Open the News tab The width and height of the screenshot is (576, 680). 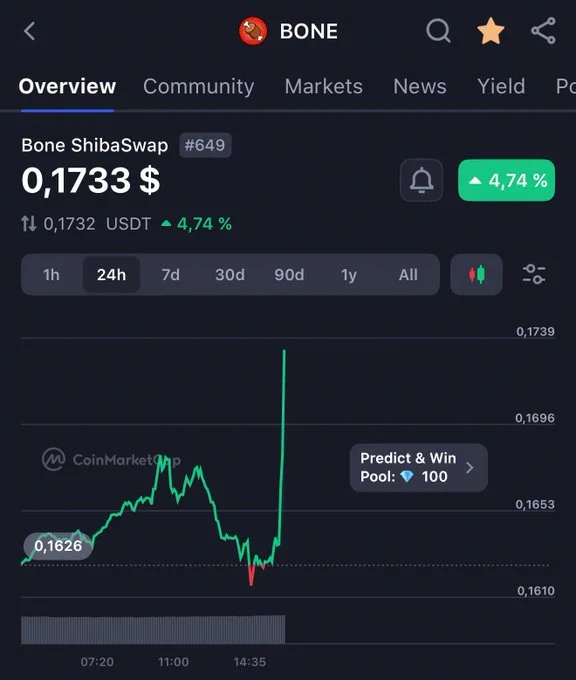click(x=420, y=86)
